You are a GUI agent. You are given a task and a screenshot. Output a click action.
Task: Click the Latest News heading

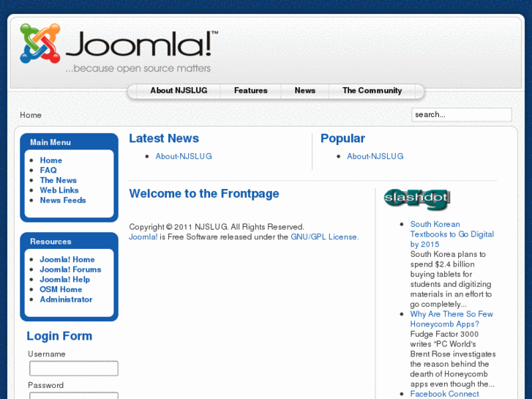[164, 138]
